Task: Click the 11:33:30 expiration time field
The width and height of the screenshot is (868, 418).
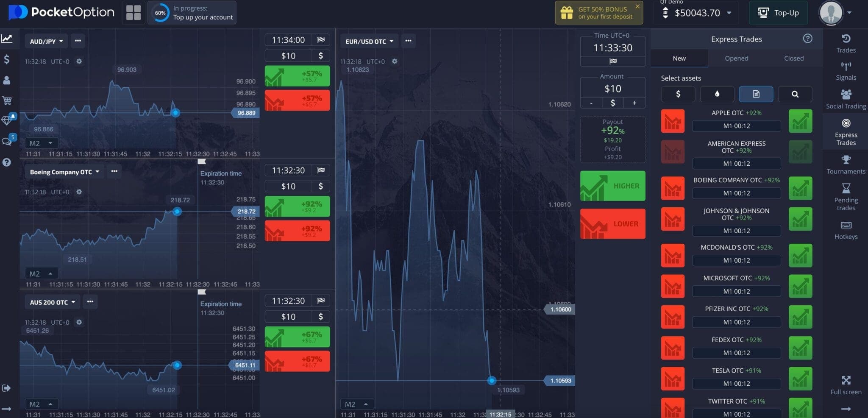Action: pos(612,48)
